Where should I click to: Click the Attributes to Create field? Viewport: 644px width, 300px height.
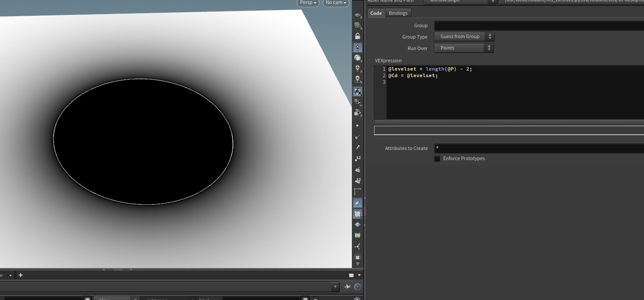[539, 149]
